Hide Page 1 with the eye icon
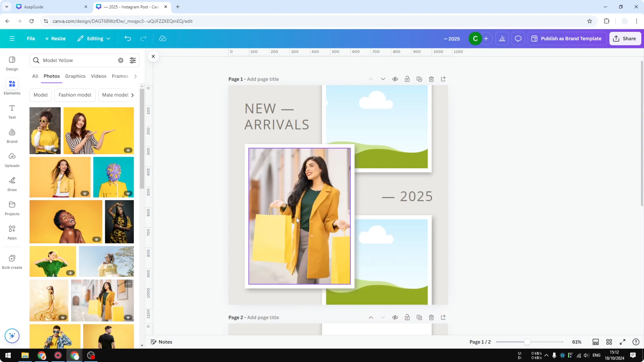This screenshot has height=362, width=644. pyautogui.click(x=395, y=79)
